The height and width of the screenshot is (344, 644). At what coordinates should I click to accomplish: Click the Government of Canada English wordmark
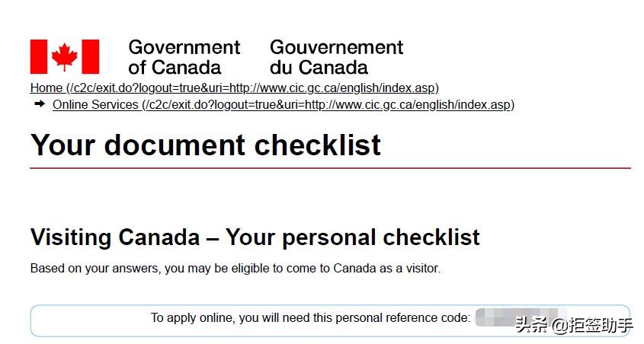(184, 57)
